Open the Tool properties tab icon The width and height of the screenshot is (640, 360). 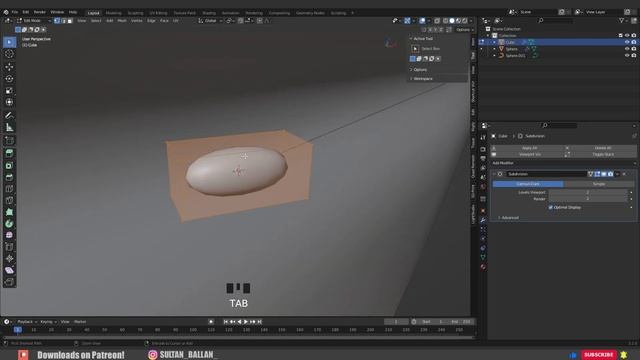point(483,138)
